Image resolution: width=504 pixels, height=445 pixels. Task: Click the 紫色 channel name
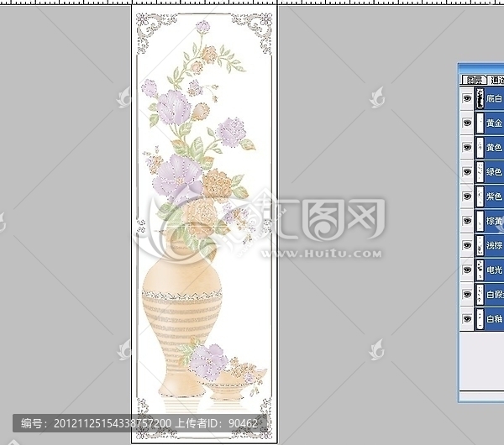(x=494, y=196)
